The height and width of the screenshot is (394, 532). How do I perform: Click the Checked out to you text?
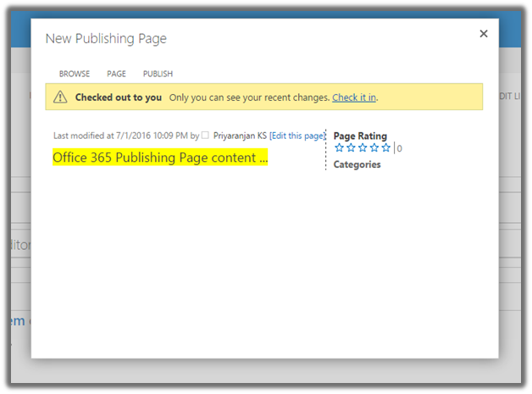coord(119,97)
